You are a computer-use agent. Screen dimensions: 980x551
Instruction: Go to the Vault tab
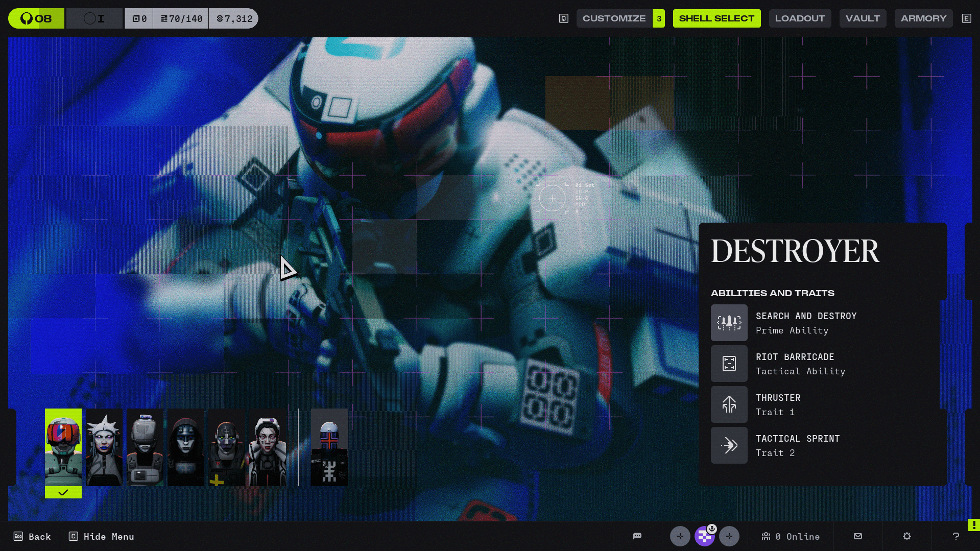pos(863,18)
